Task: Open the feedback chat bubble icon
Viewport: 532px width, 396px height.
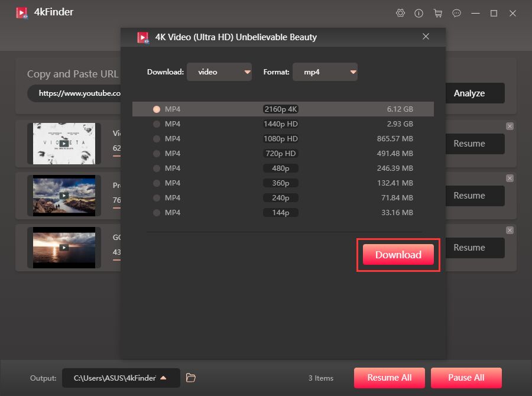Action: pos(456,13)
